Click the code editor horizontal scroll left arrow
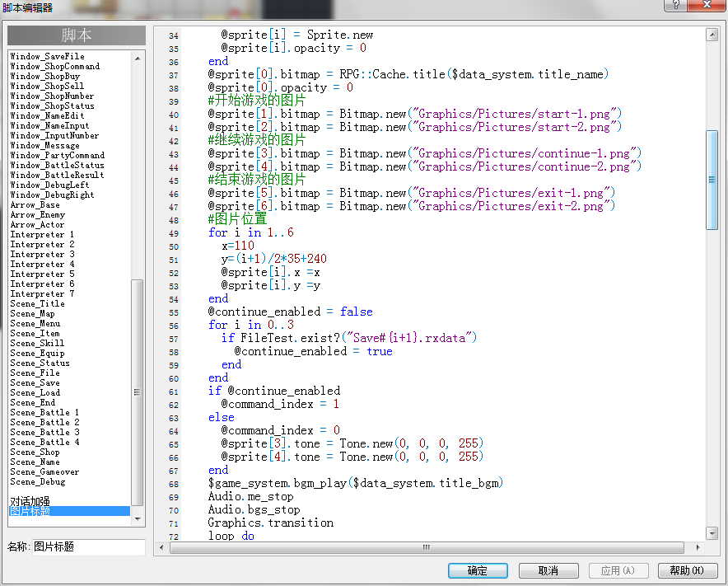The width and height of the screenshot is (728, 586). [x=161, y=547]
